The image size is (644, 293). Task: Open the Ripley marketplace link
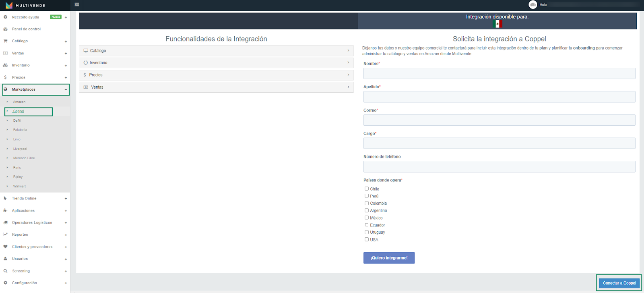(18, 177)
